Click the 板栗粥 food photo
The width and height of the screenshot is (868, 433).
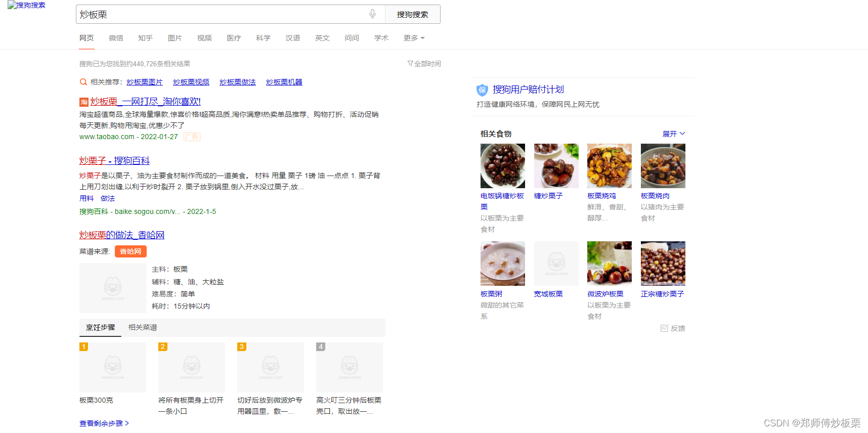click(503, 264)
